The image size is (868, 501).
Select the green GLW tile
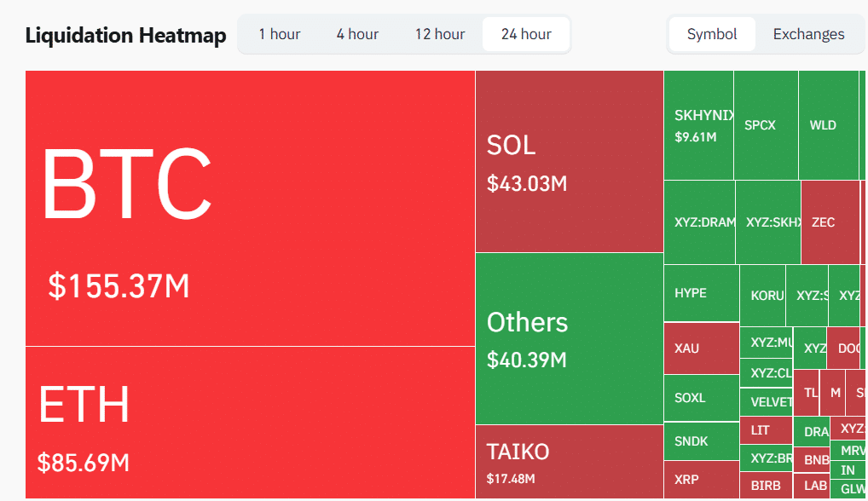point(848,489)
